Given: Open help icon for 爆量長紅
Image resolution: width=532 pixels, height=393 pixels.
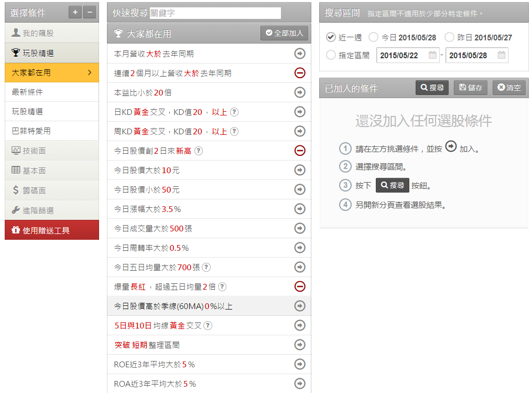Looking at the screenshot, I should click(222, 286).
